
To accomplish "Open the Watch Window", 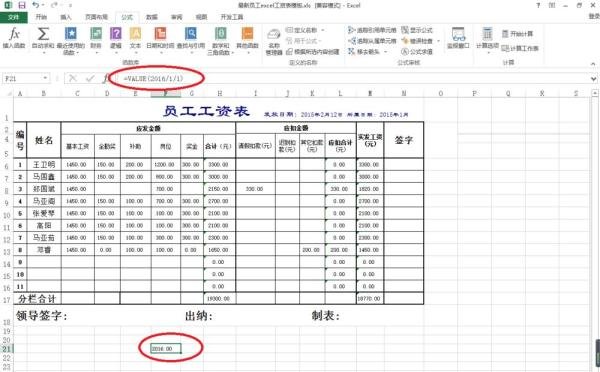I will pos(458,38).
